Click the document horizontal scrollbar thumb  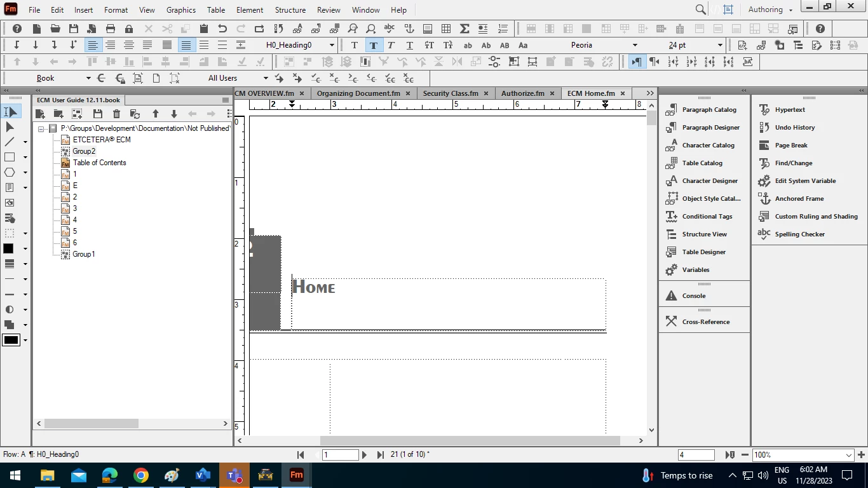[x=470, y=440]
